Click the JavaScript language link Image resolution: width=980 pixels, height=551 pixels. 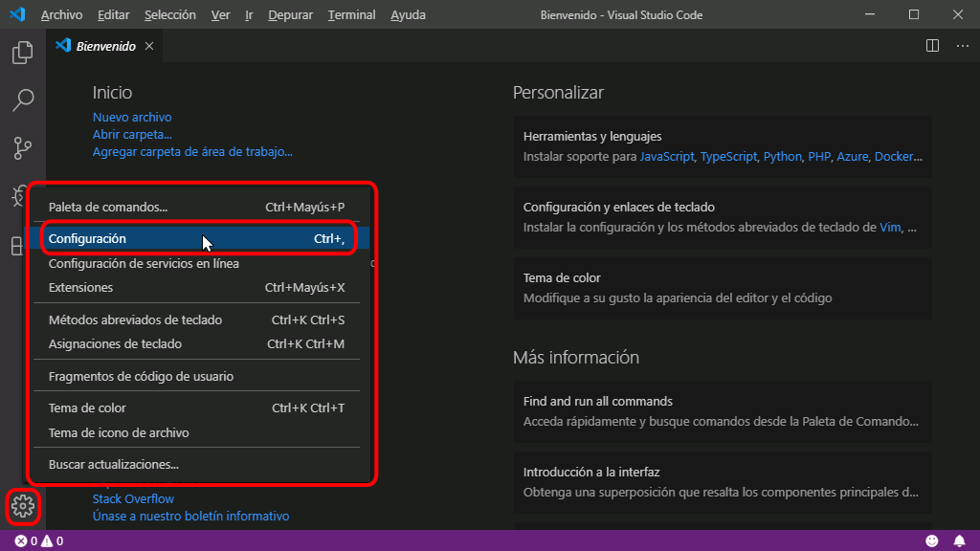pos(667,156)
